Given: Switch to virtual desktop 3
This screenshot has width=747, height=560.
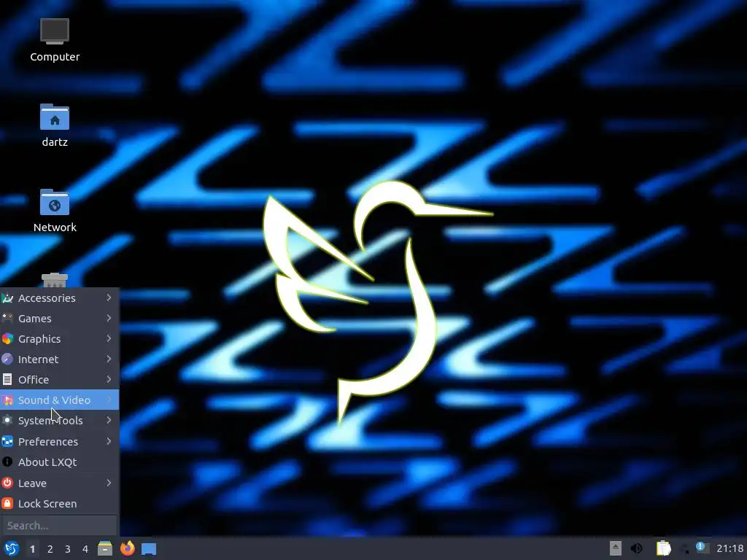Looking at the screenshot, I should click(x=67, y=549).
